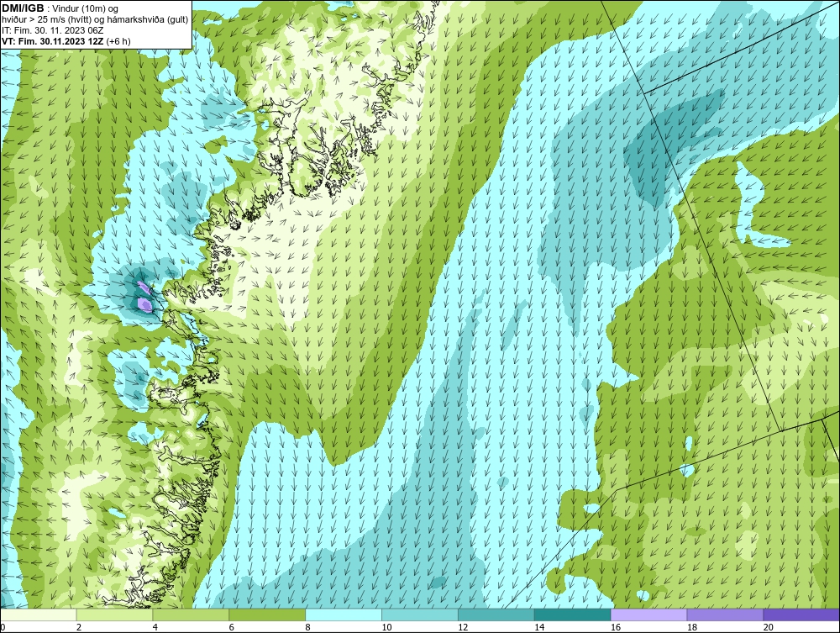Click the 16–18 m/s lavender legend swatch

648,615
